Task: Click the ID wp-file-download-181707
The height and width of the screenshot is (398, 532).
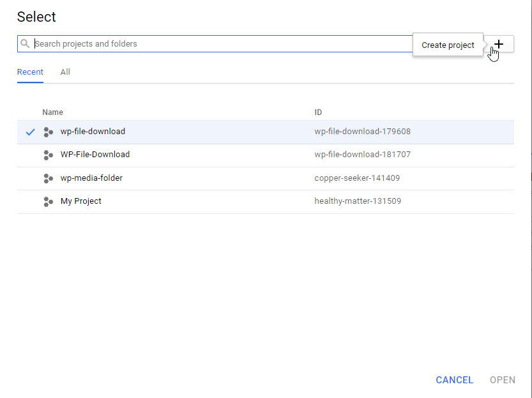Action: pos(362,155)
